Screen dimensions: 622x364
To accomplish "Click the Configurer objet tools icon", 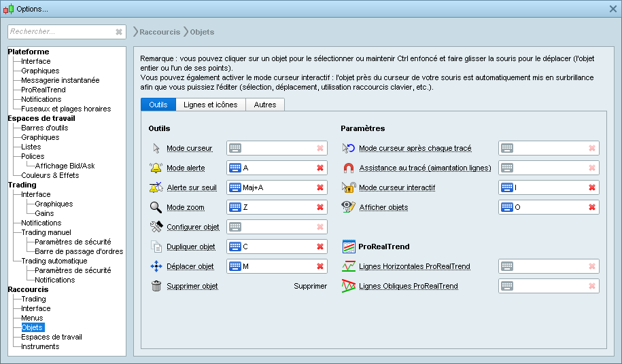I will point(156,227).
